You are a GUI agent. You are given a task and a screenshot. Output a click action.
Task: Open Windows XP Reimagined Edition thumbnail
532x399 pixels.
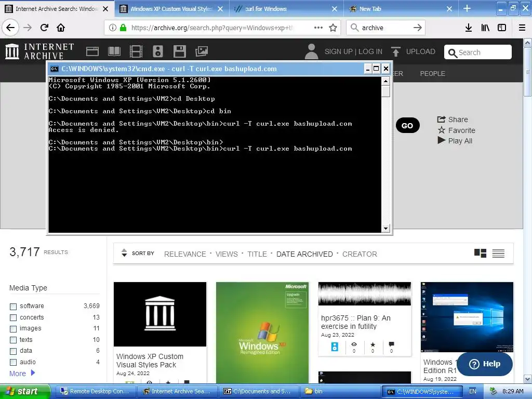262,332
